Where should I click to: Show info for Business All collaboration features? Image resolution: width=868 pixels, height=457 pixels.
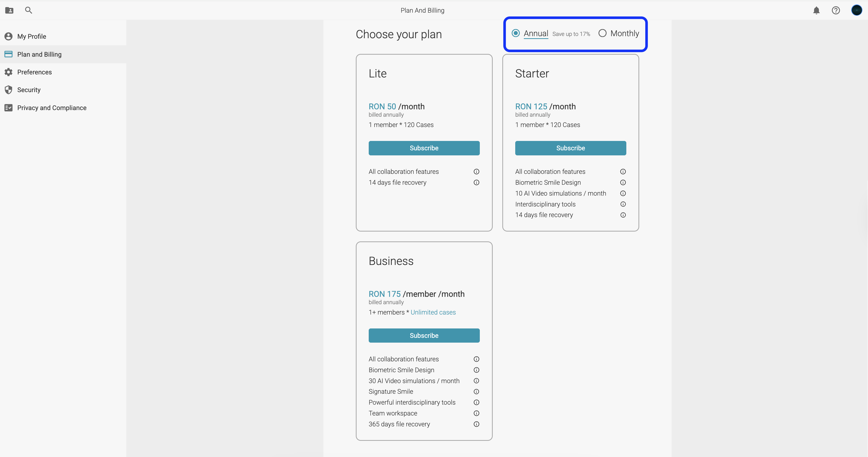(476, 359)
